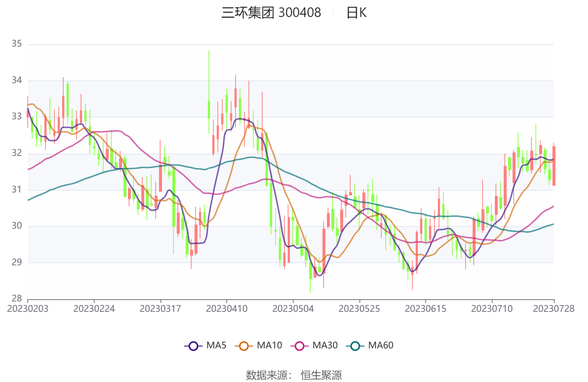Click the y-axis value 32
Screen dimensions: 588x382
(17, 153)
